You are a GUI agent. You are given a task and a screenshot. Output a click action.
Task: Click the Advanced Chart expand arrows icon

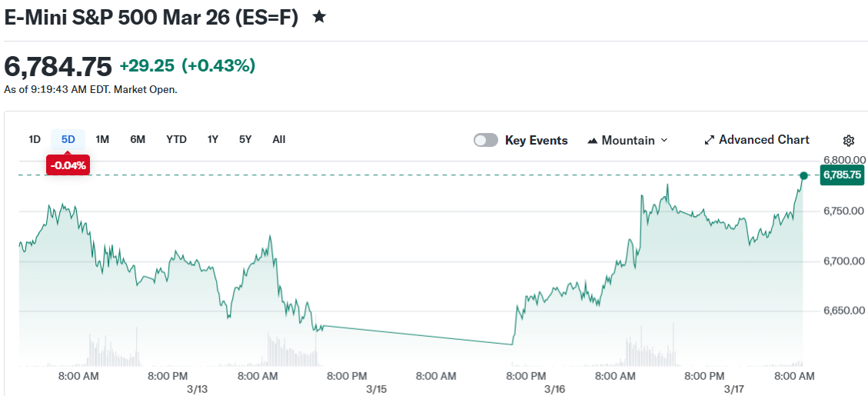(709, 140)
